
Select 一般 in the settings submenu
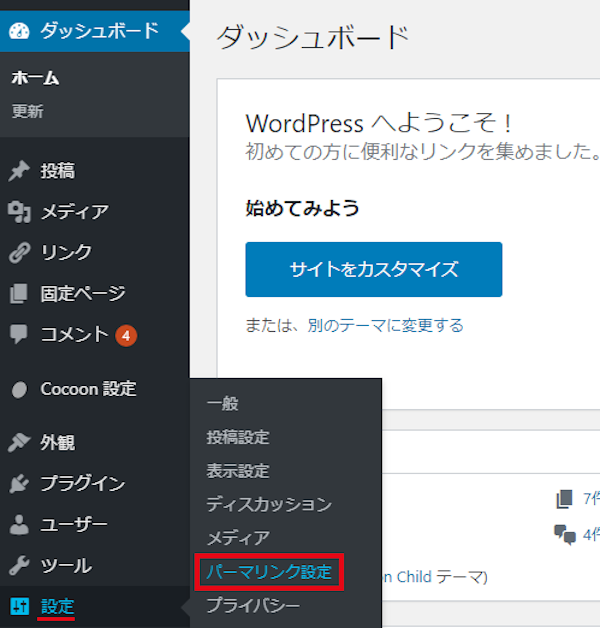223,404
